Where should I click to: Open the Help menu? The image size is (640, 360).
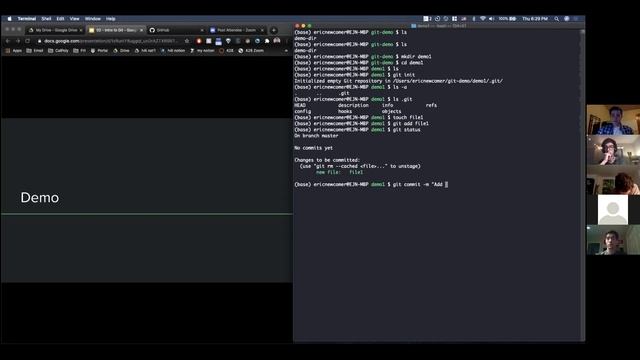pos(111,19)
